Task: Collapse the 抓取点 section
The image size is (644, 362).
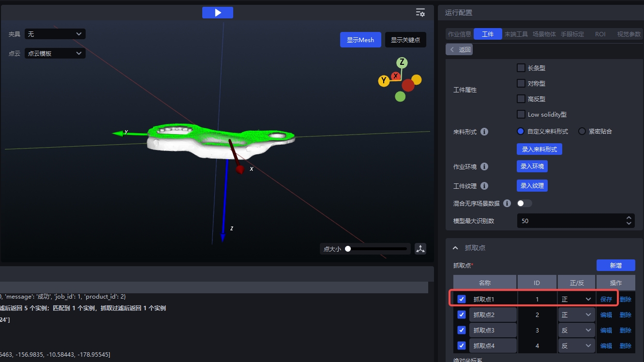Action: [x=455, y=248]
